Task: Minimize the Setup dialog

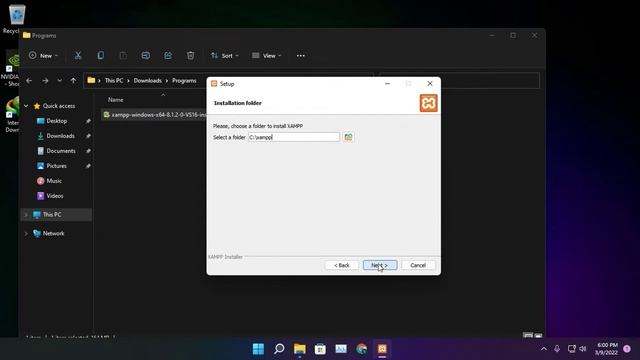Action: (x=387, y=84)
